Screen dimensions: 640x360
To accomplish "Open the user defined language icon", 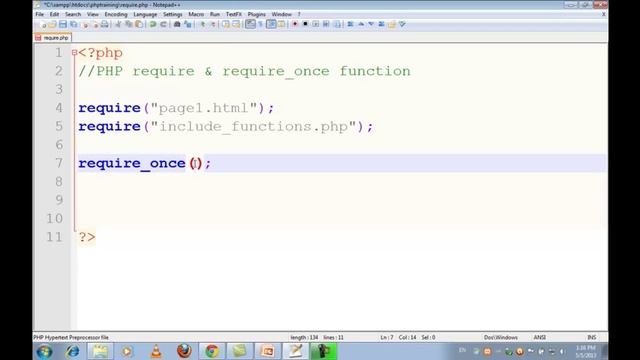I will tap(282, 24).
